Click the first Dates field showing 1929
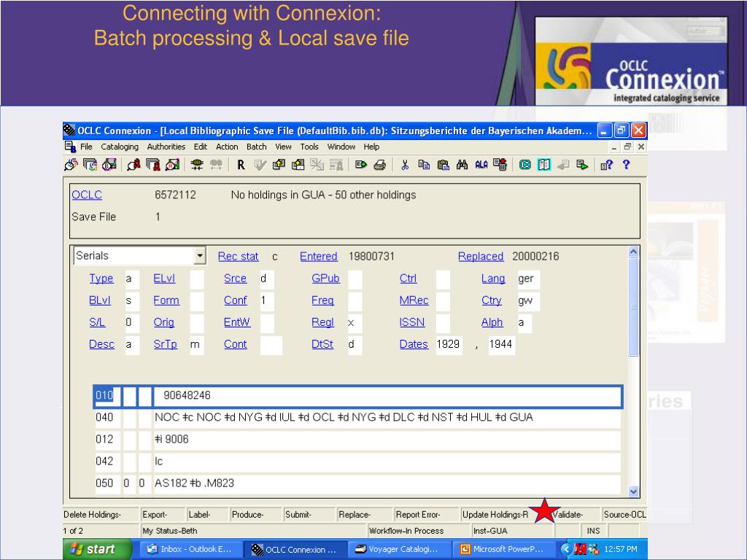 coord(449,344)
